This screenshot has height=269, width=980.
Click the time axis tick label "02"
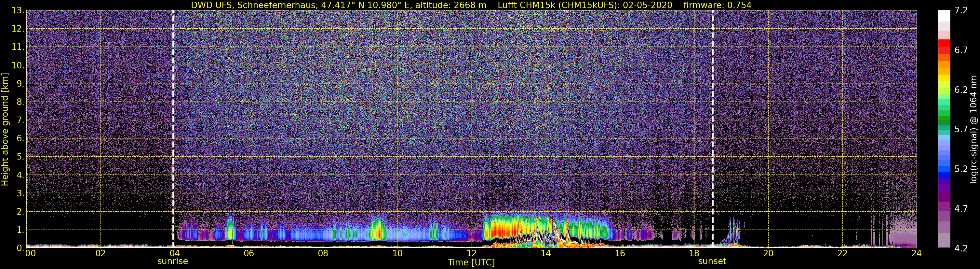tap(101, 254)
